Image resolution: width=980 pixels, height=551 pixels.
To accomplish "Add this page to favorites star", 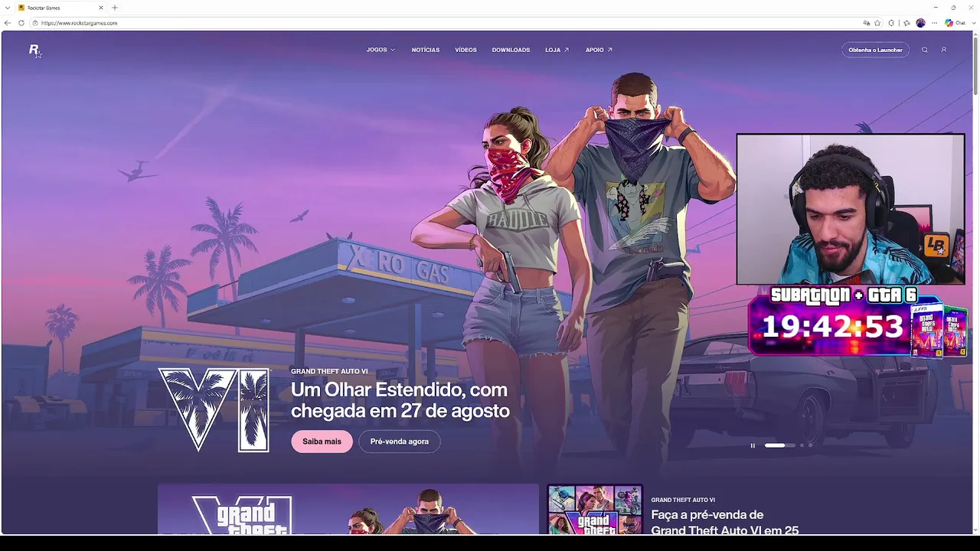I will coord(877,23).
